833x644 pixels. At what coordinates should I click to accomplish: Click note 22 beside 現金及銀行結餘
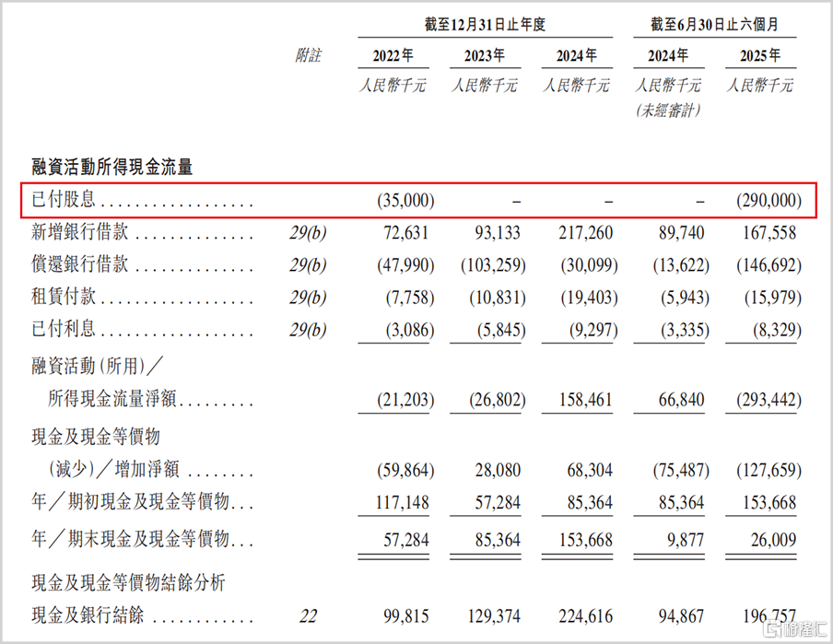(308, 615)
